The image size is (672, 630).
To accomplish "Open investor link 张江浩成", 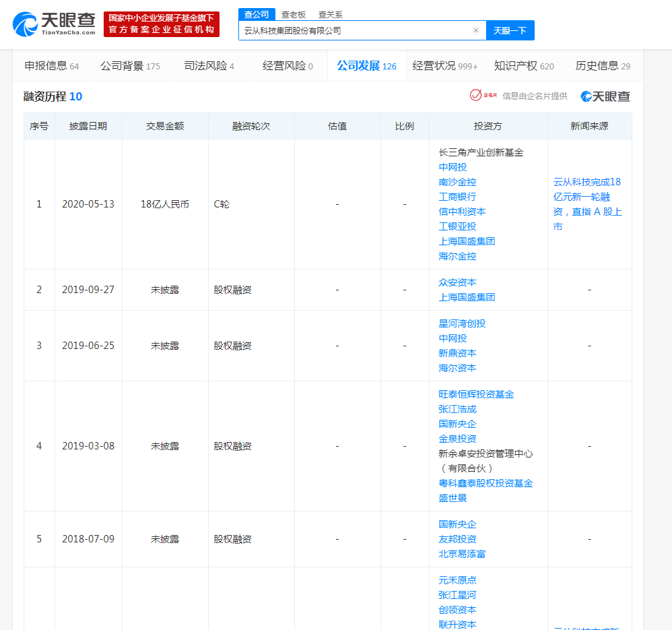I will pos(457,409).
